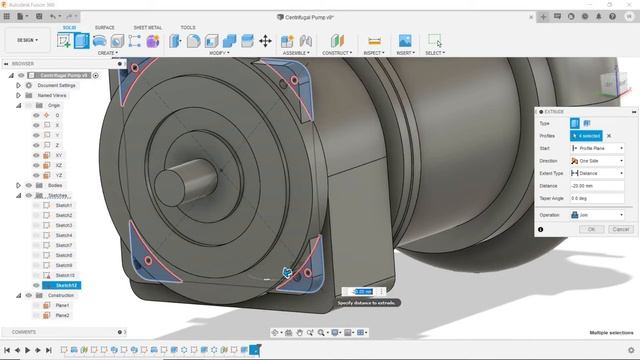Select the Joint tool icon
Viewport: 640px width, 360px height.
[305, 41]
